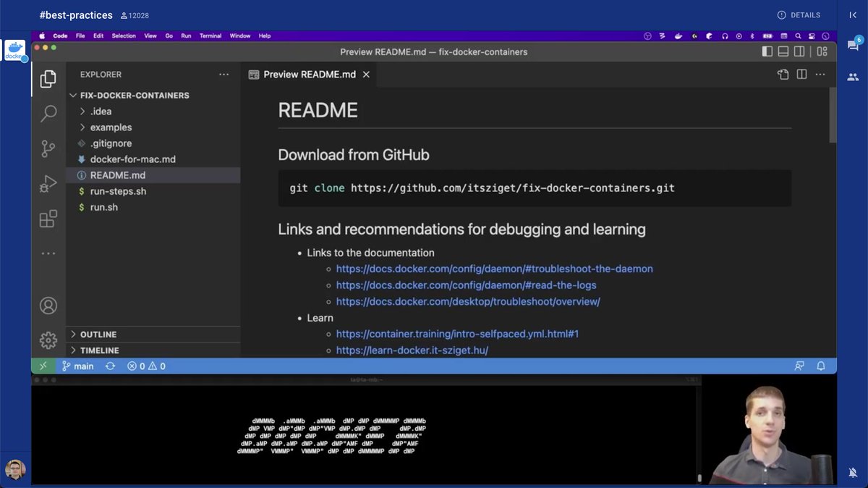Open the Go menu
Image resolution: width=868 pixels, height=488 pixels.
click(169, 35)
